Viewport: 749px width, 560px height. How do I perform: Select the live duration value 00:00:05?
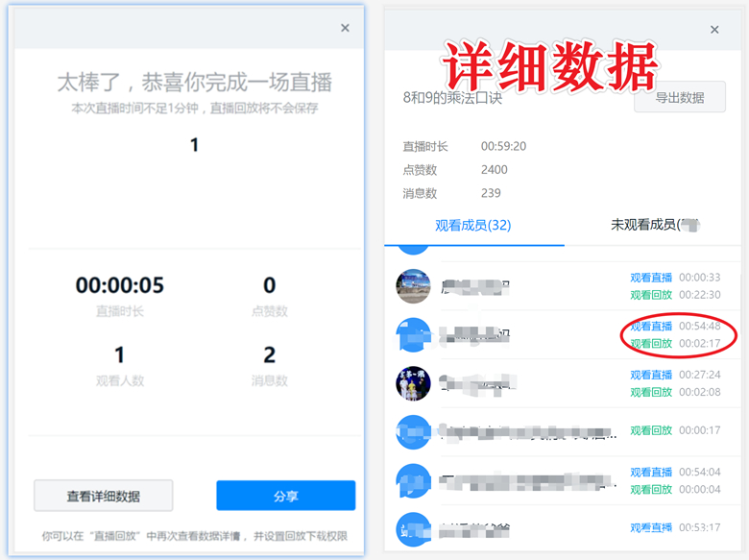tap(119, 285)
